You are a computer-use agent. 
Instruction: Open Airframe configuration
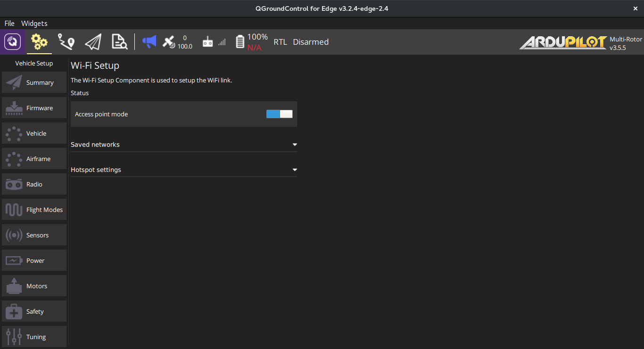pyautogui.click(x=34, y=159)
